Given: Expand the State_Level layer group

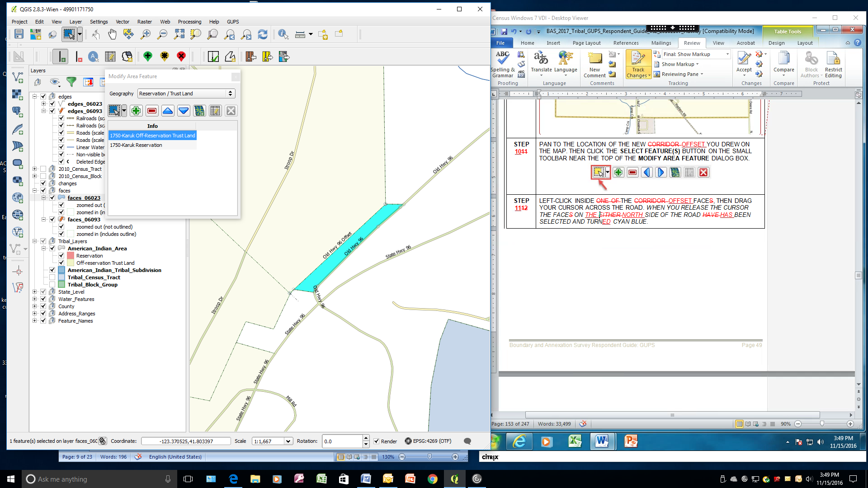Looking at the screenshot, I should pyautogui.click(x=35, y=292).
